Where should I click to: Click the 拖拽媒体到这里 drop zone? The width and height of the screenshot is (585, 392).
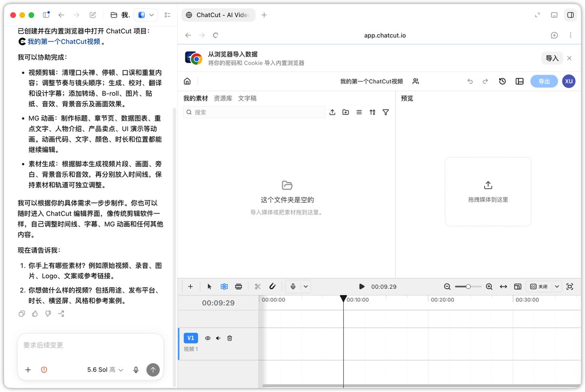488,192
